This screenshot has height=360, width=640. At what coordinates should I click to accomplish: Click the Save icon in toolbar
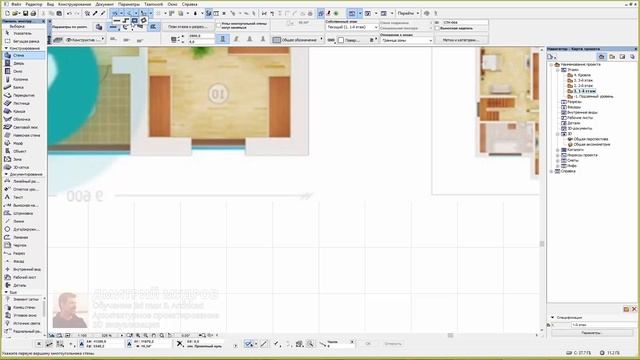coord(25,13)
